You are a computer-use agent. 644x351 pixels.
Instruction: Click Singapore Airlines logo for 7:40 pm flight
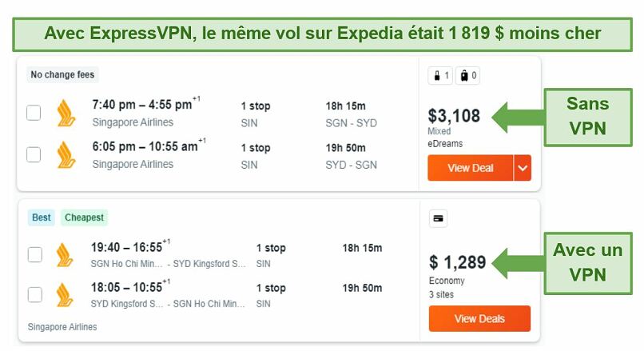tap(66, 113)
